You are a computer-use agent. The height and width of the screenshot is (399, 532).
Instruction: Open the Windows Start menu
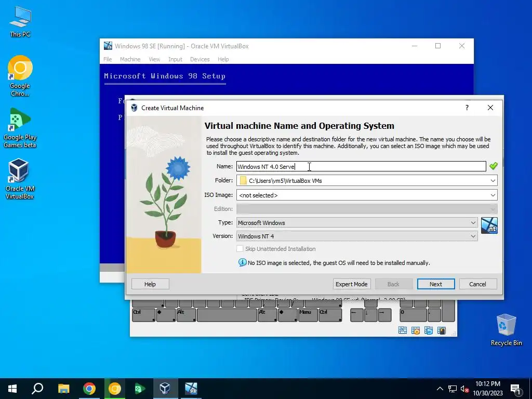click(x=12, y=389)
